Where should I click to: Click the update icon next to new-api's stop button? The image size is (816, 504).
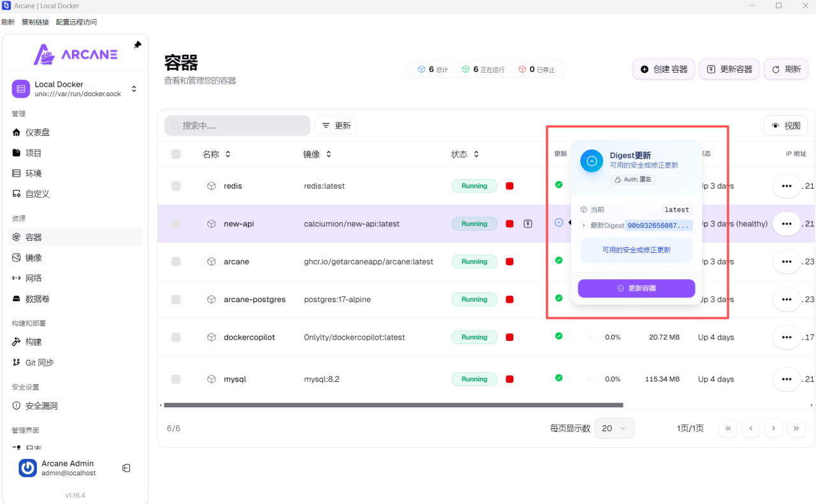pos(528,224)
